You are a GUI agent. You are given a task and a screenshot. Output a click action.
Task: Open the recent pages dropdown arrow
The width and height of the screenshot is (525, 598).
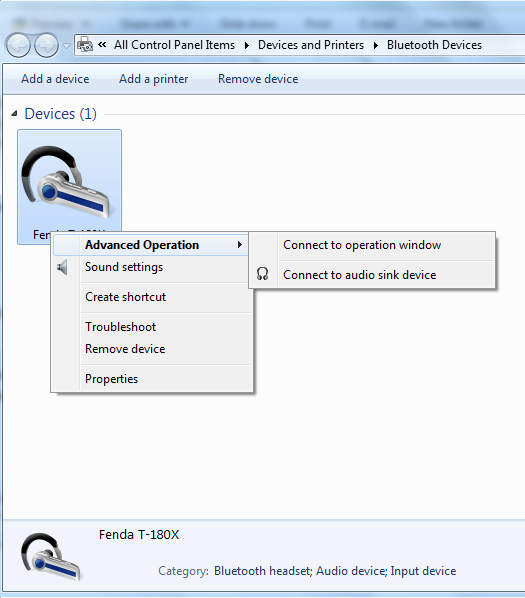(66, 46)
